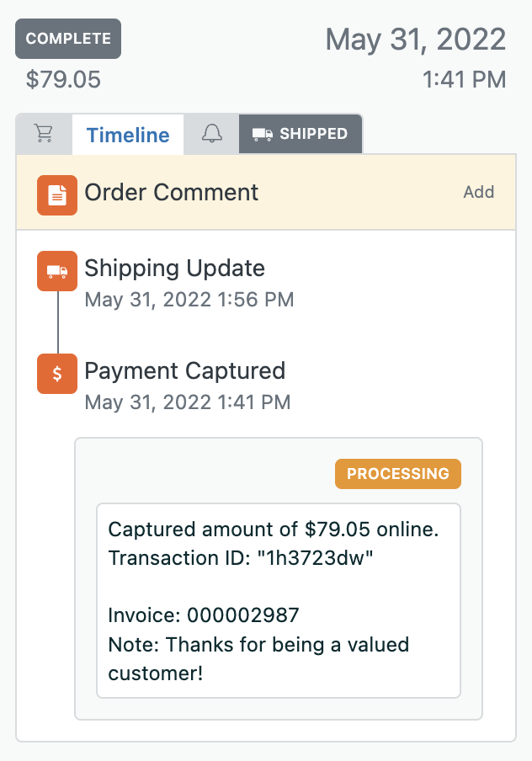Click the truck icon in SHIPPED tab
Screen dimensions: 532x761
tap(262, 134)
